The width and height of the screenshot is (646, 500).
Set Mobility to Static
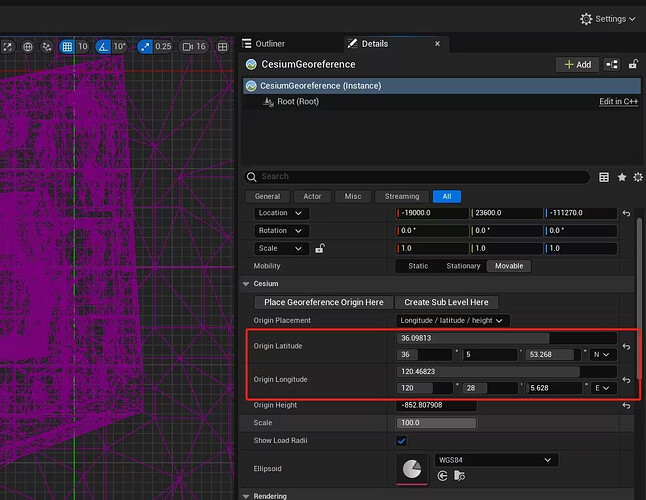point(418,266)
